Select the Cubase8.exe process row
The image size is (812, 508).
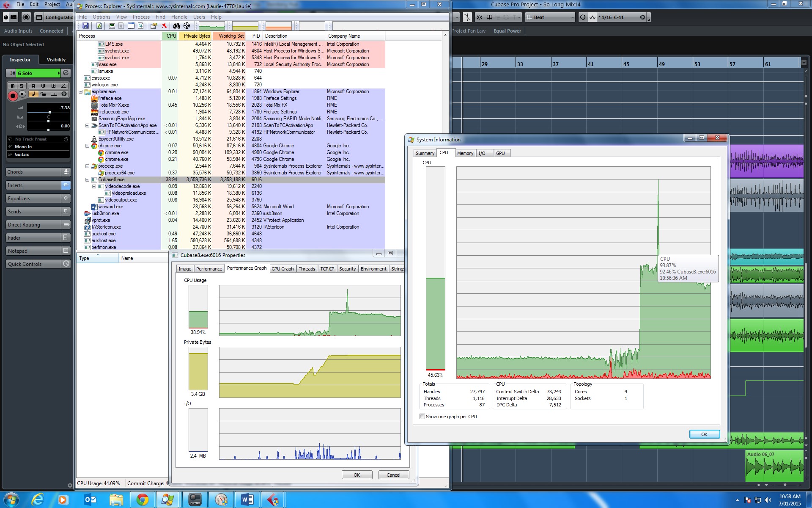pyautogui.click(x=231, y=179)
